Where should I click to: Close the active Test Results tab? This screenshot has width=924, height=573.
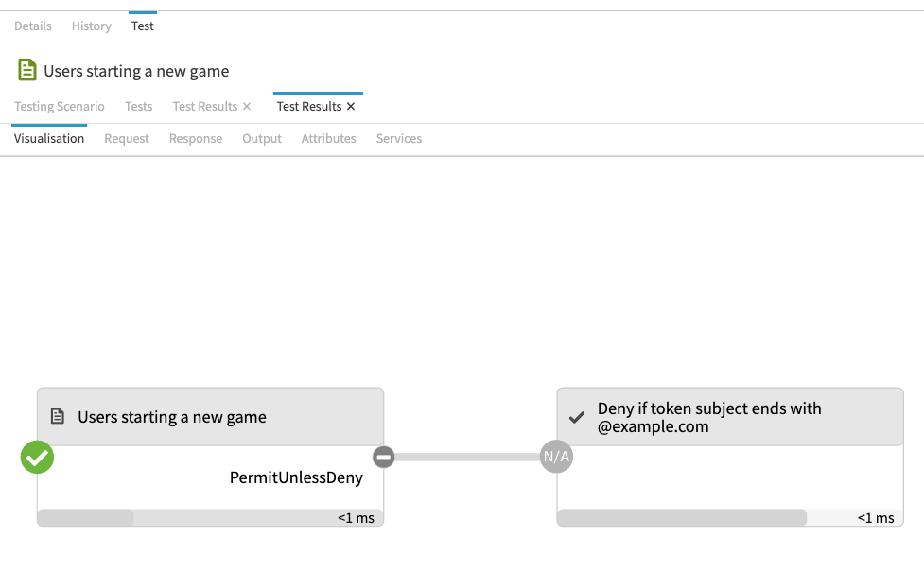coord(351,107)
